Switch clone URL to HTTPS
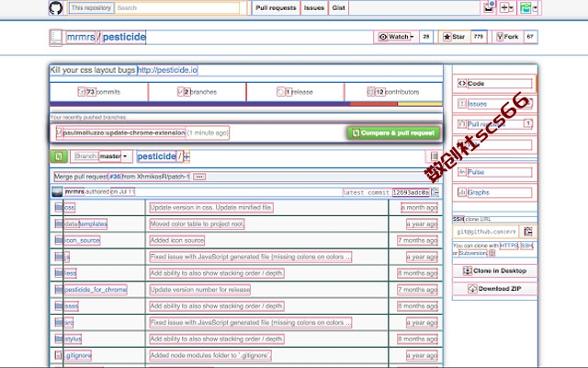Viewport: 588px width, 368px height. point(509,246)
